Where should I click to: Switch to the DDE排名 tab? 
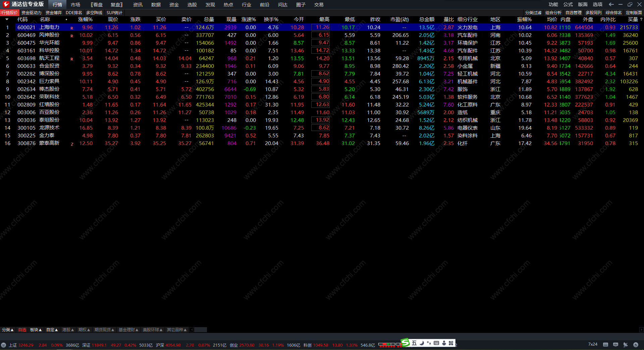(x=74, y=13)
